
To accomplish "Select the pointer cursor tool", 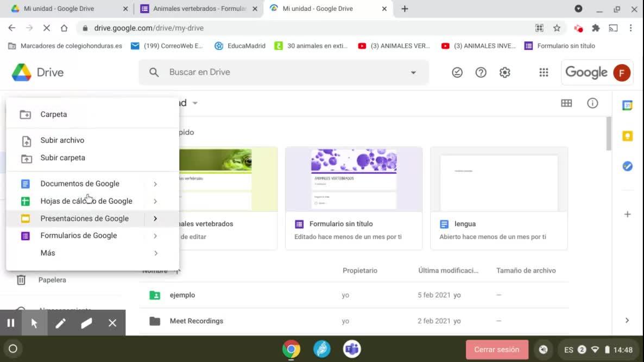I will (x=35, y=323).
